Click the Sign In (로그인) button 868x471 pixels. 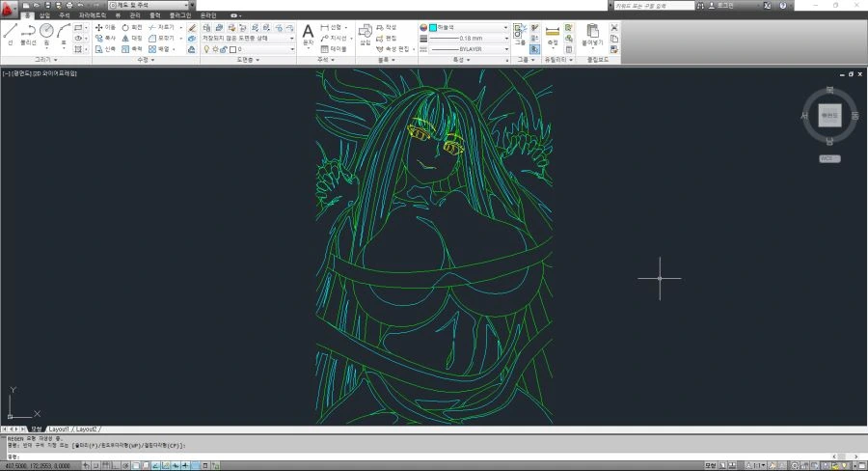point(720,5)
